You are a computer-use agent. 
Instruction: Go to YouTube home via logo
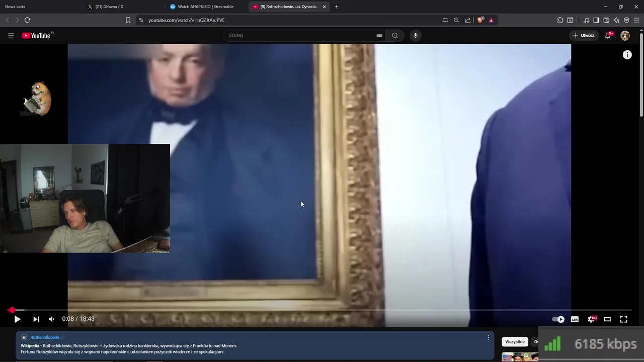pyautogui.click(x=37, y=35)
